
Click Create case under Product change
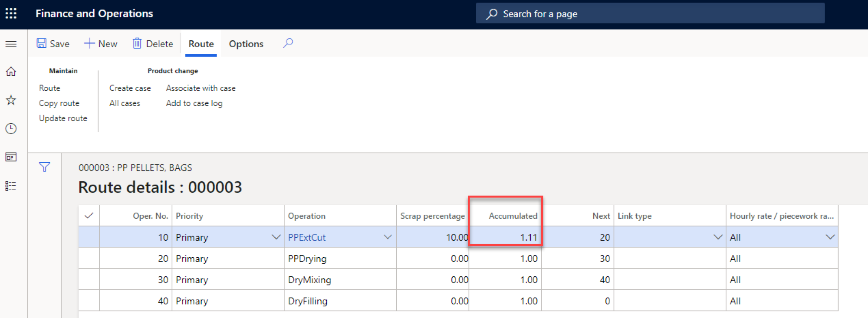pos(130,88)
